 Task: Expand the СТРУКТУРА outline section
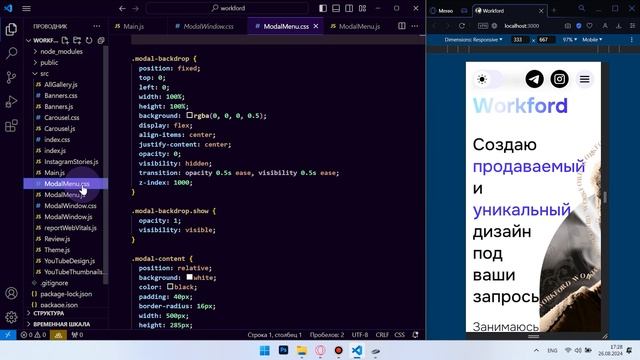pos(49,313)
